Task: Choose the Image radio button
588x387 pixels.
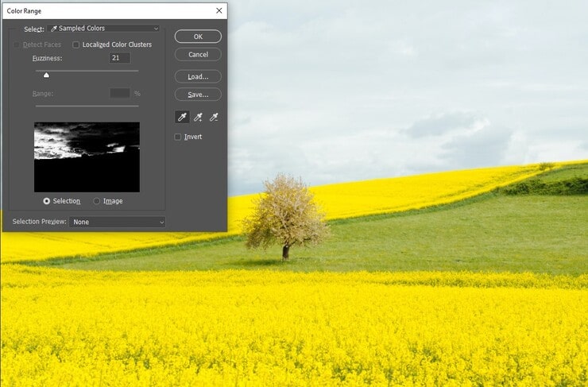Action: point(97,201)
